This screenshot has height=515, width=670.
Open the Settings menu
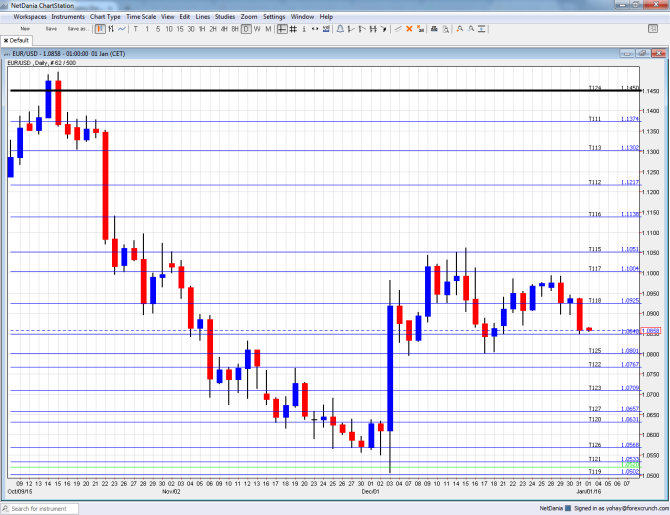tap(274, 17)
